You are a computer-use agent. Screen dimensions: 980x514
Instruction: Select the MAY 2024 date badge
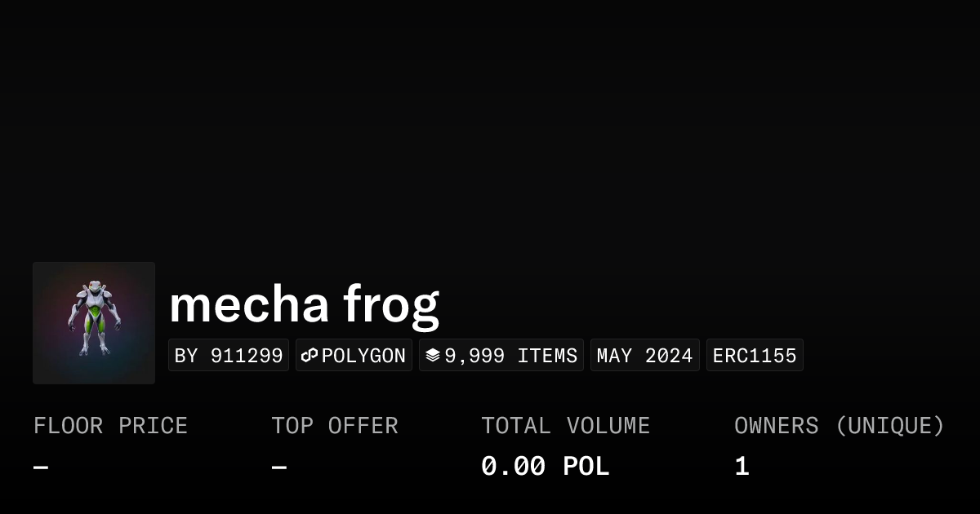(644, 356)
